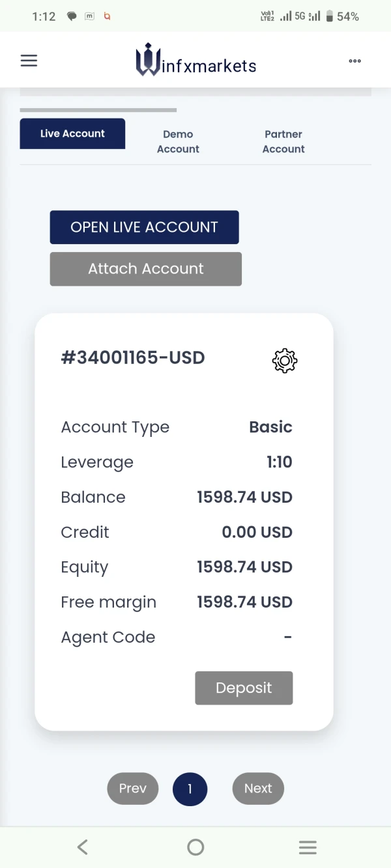Select page 1 in pagination

[x=190, y=789]
